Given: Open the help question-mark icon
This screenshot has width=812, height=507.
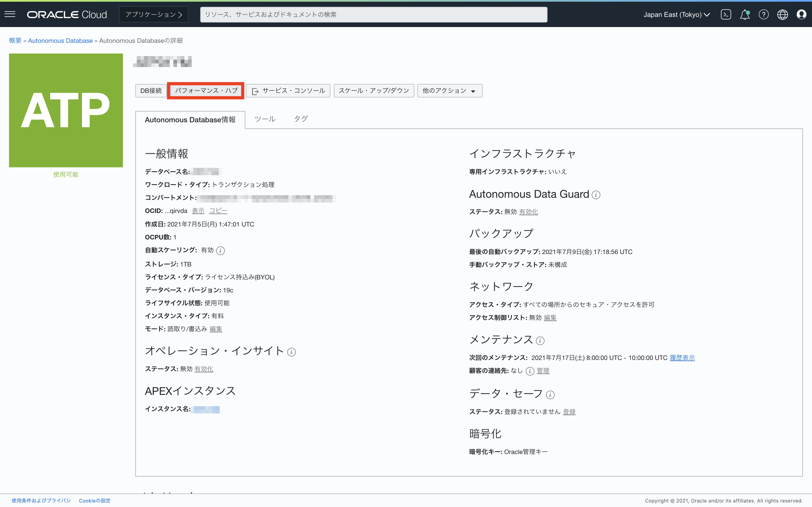Looking at the screenshot, I should (x=764, y=14).
